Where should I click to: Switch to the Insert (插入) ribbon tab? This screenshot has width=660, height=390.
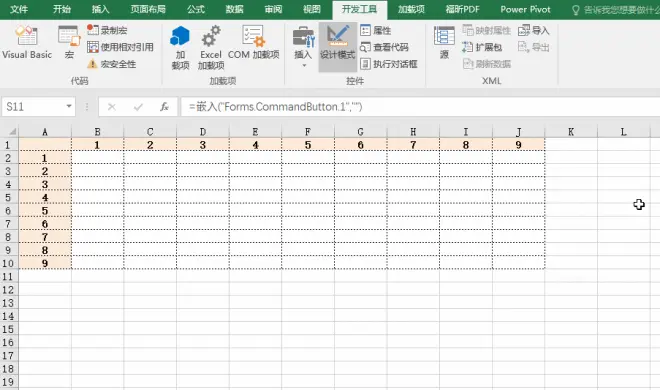tap(101, 9)
